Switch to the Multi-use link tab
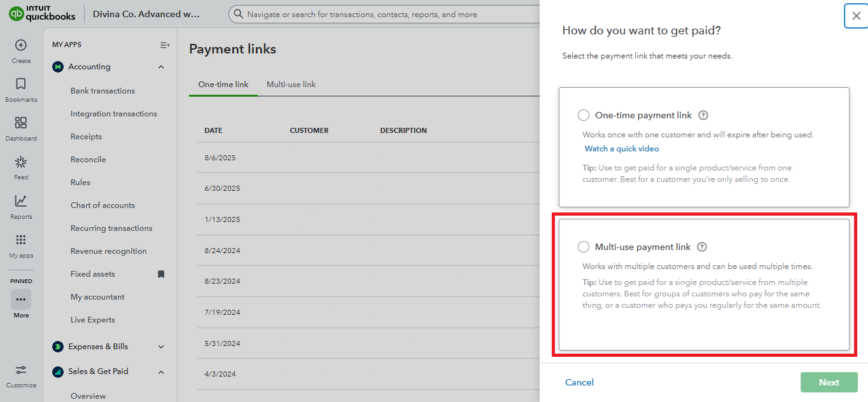The height and width of the screenshot is (402, 868). click(291, 85)
